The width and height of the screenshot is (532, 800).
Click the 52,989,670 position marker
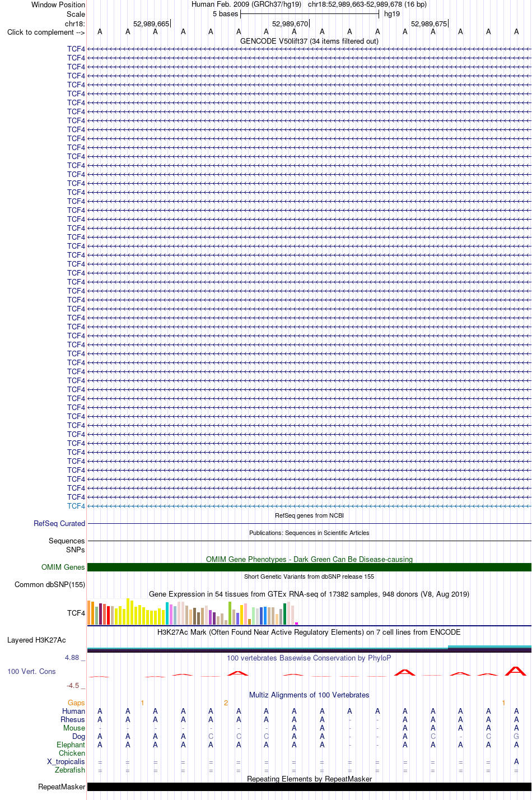click(x=290, y=24)
